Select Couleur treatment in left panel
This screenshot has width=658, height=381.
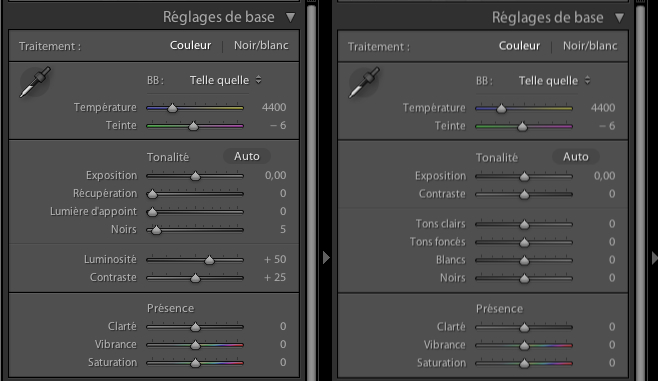coord(190,45)
